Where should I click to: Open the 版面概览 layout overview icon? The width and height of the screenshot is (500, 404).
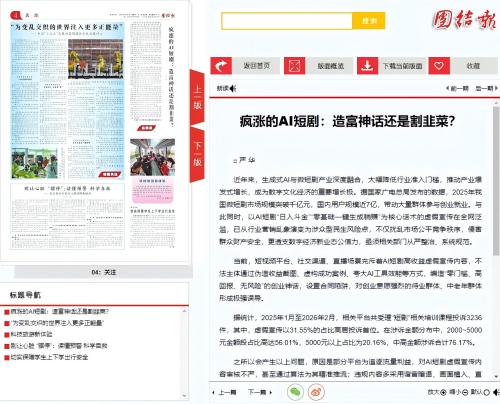[x=294, y=66]
